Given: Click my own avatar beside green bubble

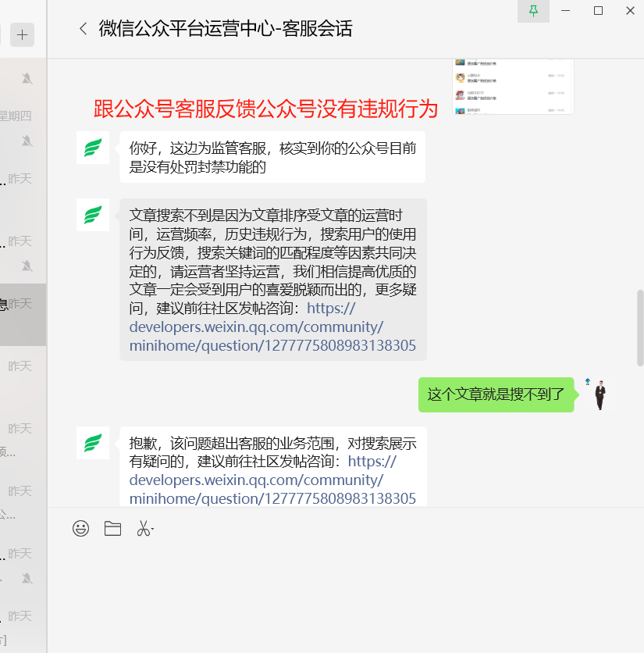Looking at the screenshot, I should tap(600, 394).
